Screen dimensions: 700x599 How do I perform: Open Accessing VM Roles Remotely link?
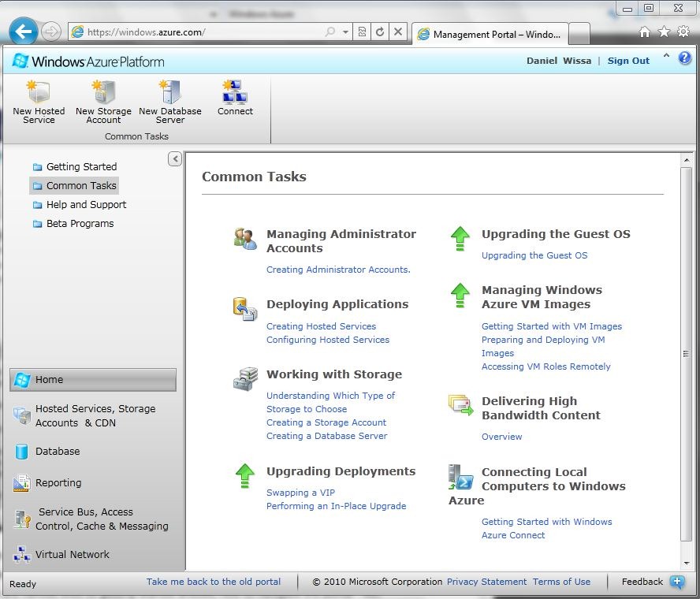click(545, 366)
